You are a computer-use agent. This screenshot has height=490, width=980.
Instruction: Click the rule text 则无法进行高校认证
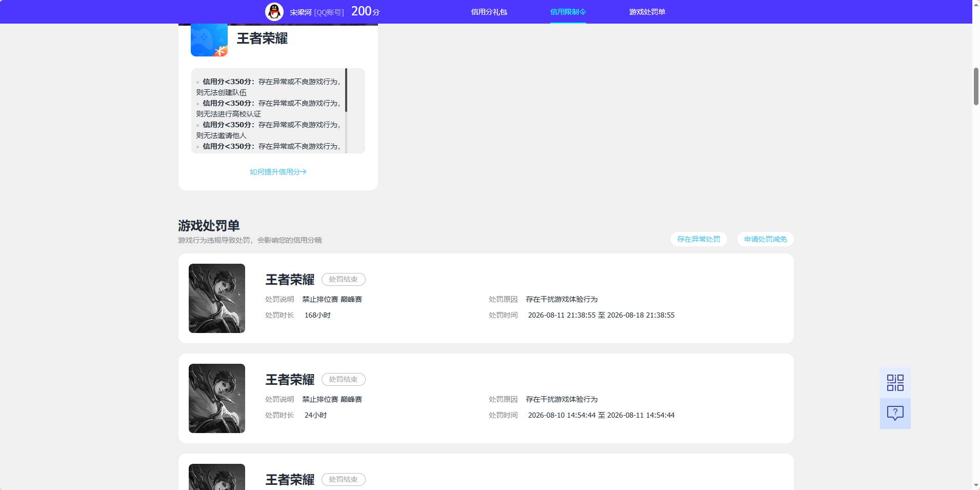[x=228, y=114]
